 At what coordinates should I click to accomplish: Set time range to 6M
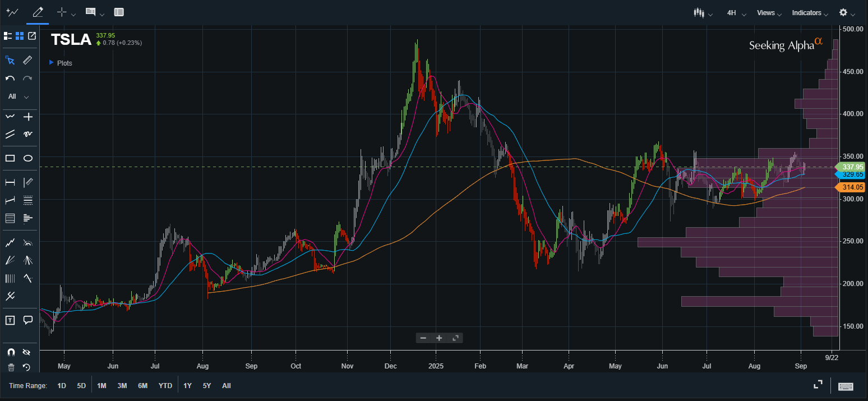(143, 386)
